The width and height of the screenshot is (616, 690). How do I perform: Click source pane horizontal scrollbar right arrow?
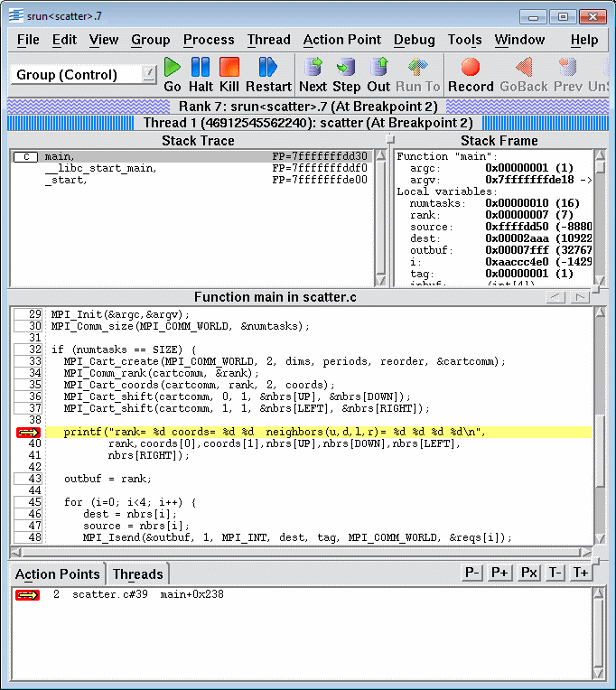pos(585,552)
